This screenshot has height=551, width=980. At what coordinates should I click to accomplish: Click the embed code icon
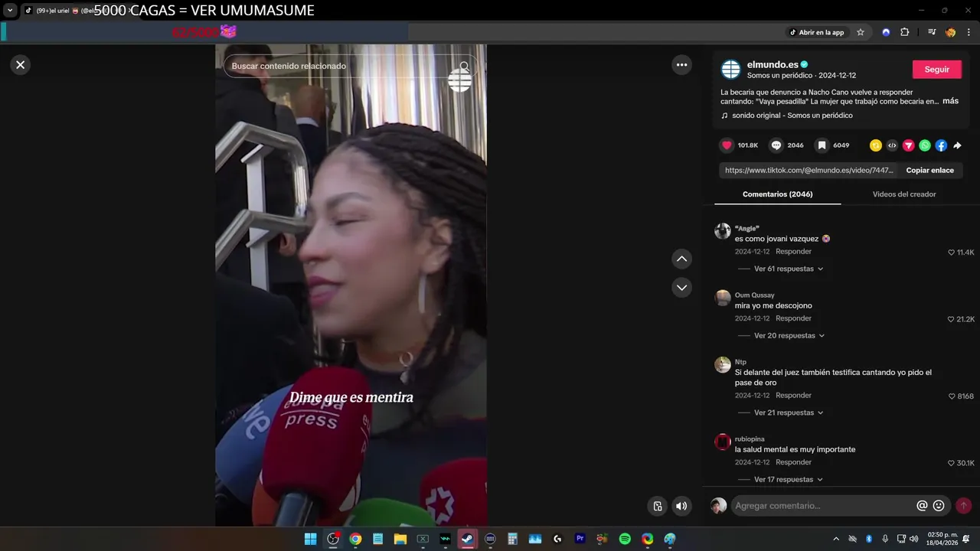coord(892,145)
